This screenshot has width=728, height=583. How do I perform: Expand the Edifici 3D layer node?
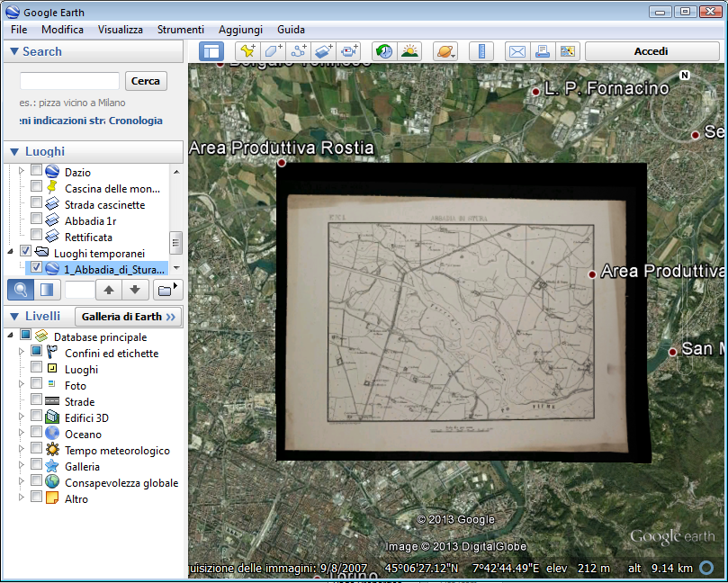(22, 417)
